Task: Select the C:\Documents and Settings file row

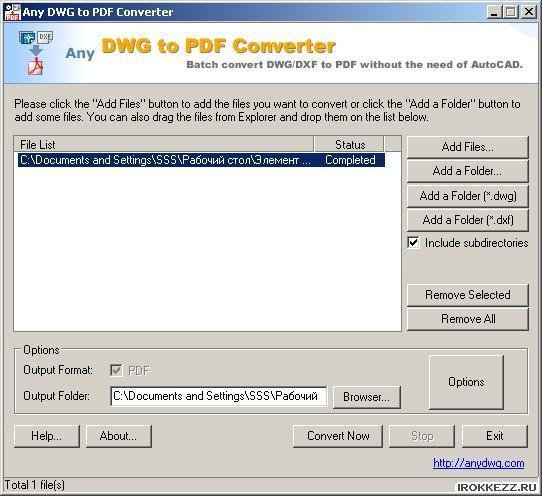Action: [201, 160]
